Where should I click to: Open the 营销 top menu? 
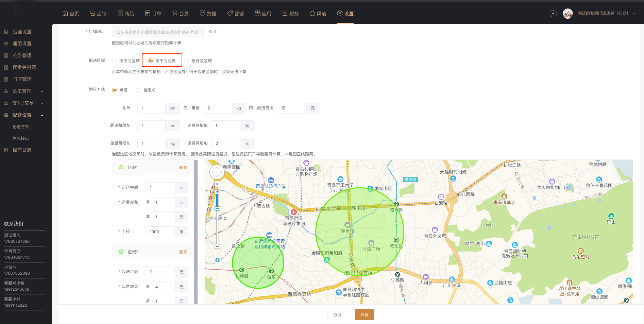click(235, 14)
